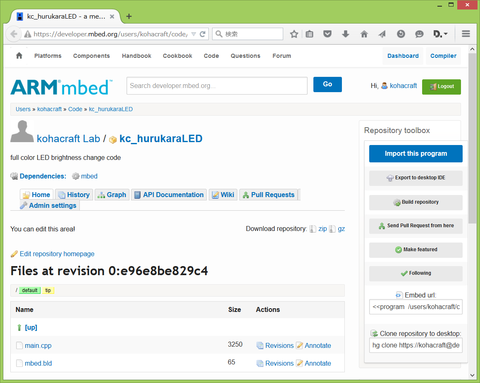Image resolution: width=480 pixels, height=383 pixels.
Task: Click Send Pull Request from here
Action: tap(416, 226)
